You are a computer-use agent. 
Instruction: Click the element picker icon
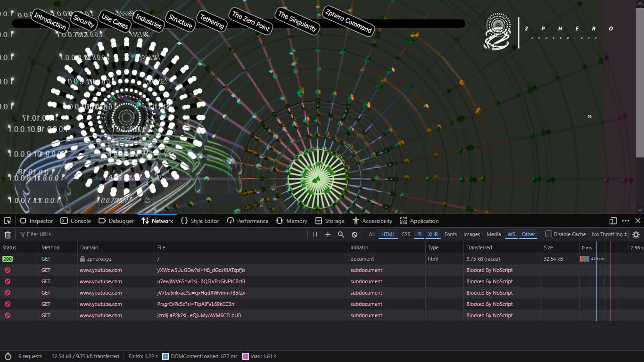pyautogui.click(x=8, y=221)
